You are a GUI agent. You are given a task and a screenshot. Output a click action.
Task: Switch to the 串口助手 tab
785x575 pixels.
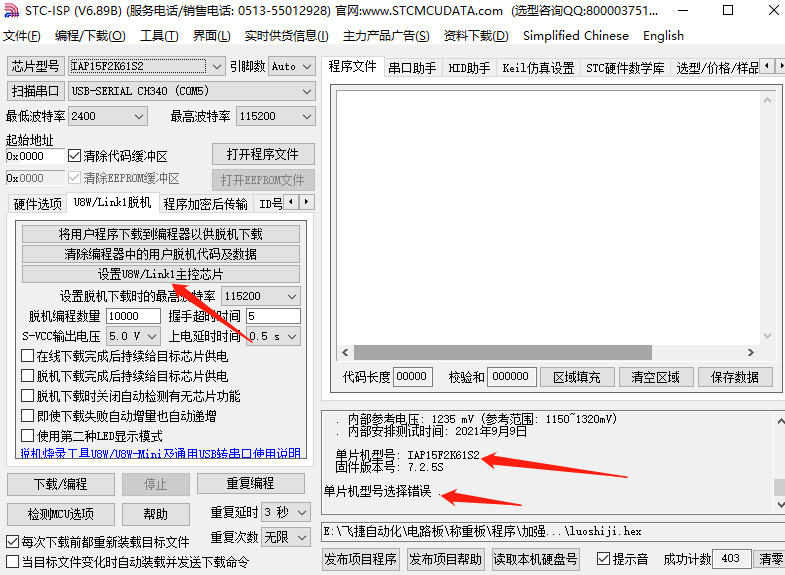tap(412, 68)
